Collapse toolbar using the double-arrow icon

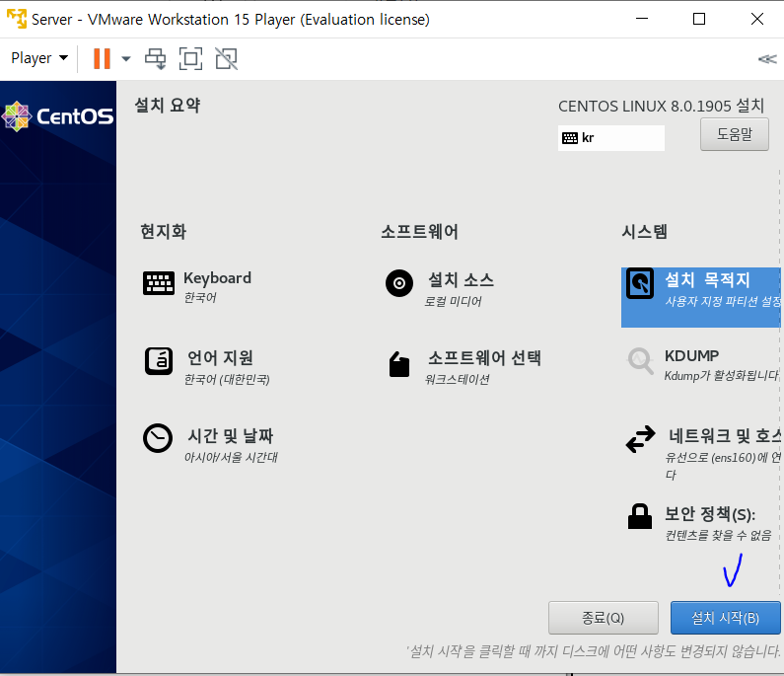767,59
